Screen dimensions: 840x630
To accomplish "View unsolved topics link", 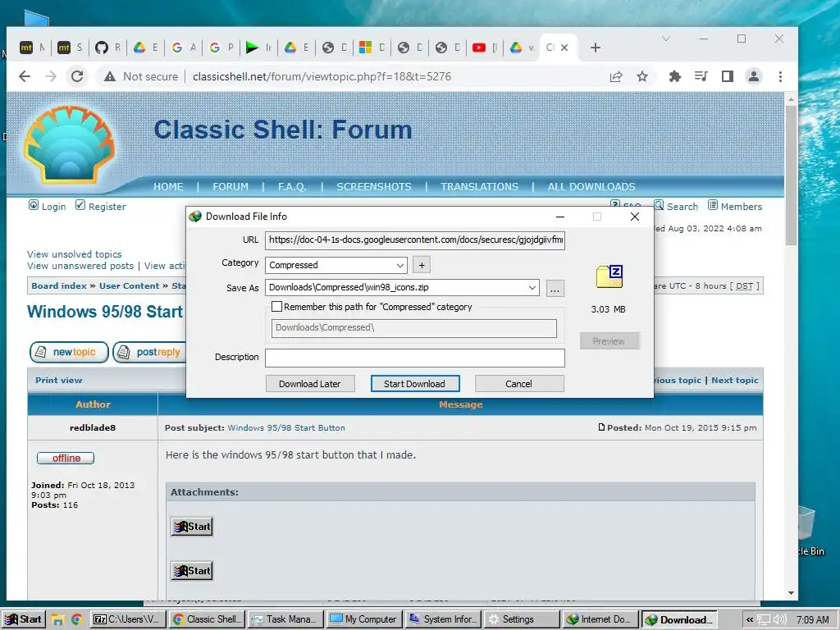I will [75, 254].
